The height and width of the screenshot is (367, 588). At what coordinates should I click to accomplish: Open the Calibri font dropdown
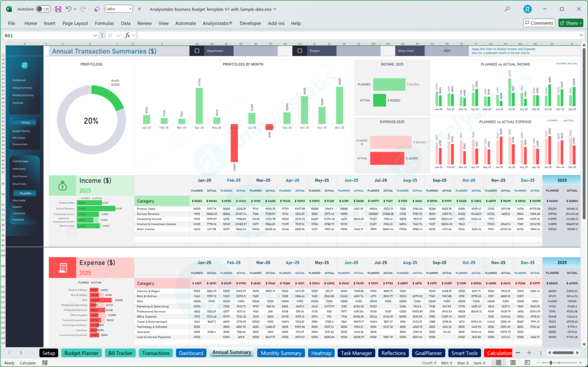coord(129,9)
